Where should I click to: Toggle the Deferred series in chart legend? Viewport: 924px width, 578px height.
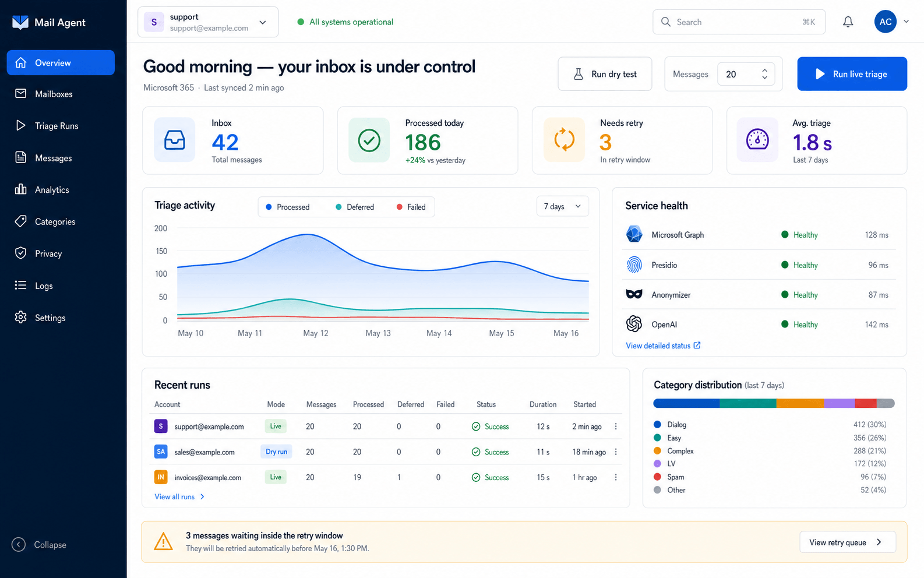(355, 207)
